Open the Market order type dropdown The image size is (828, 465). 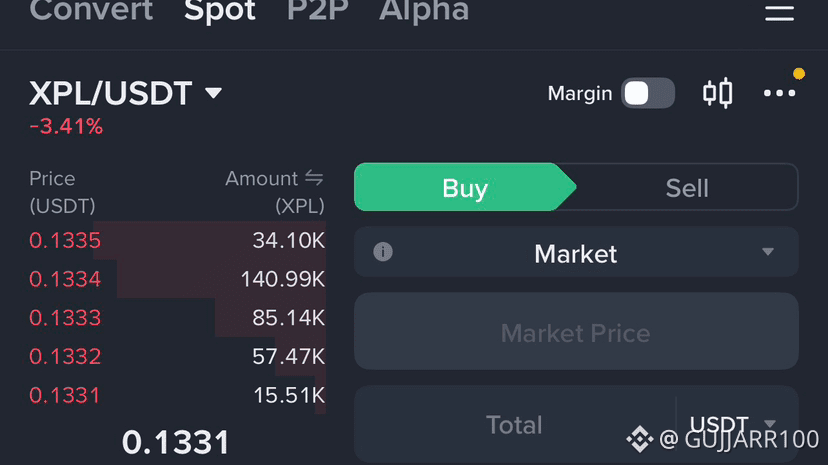(576, 253)
